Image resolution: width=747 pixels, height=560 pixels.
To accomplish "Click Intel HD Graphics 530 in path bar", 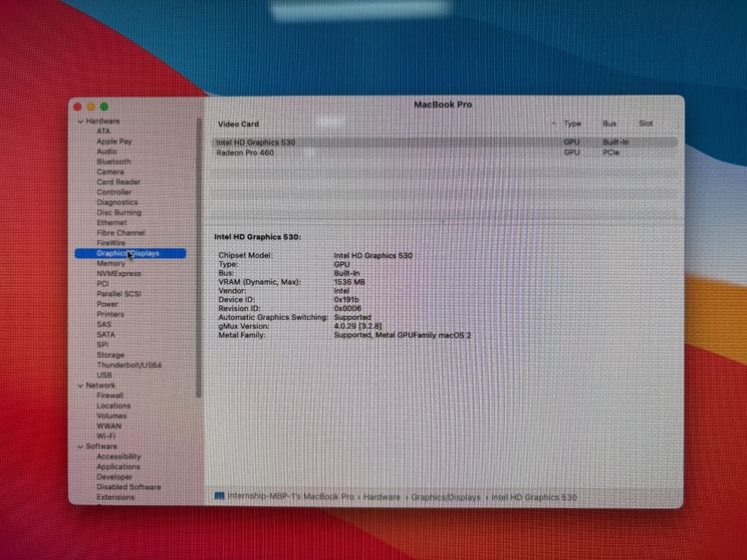I will [x=534, y=497].
